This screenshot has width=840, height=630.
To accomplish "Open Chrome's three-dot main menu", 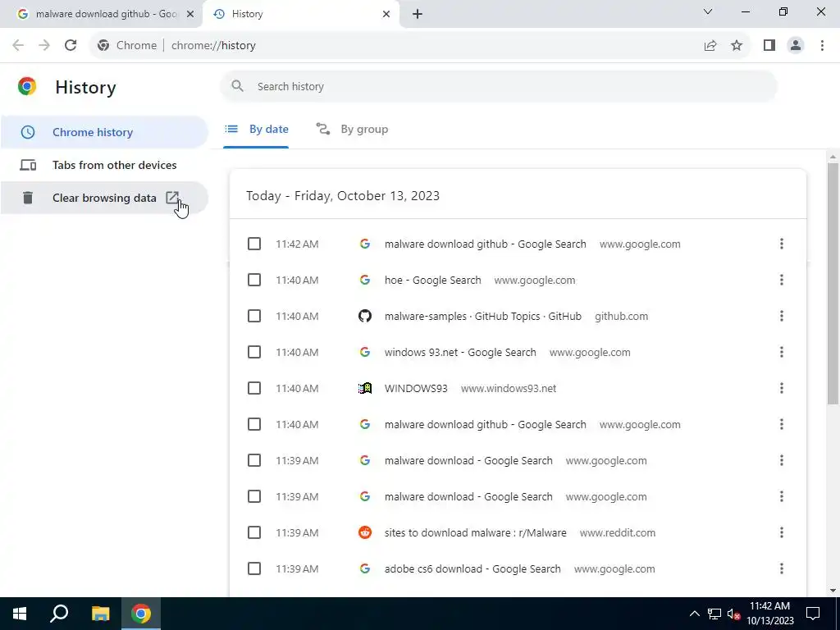I will point(822,46).
